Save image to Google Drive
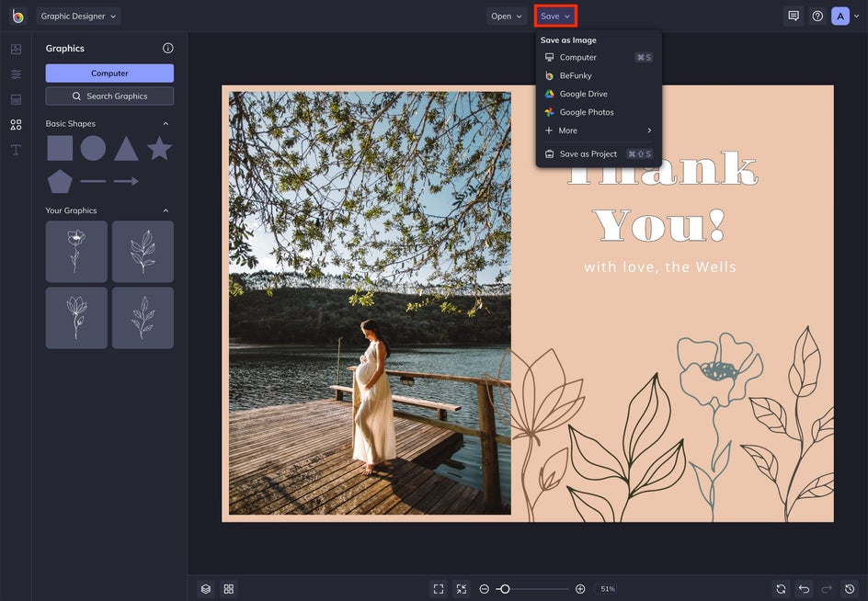868x601 pixels. click(x=599, y=94)
